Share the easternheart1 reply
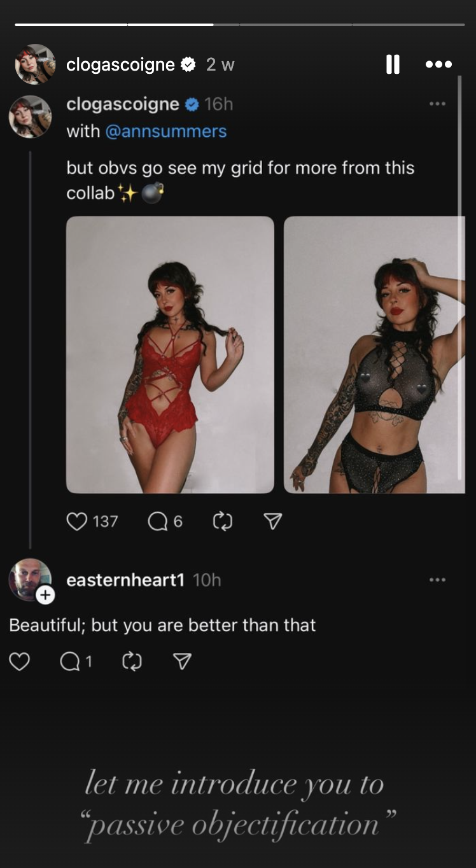Viewport: 476px width, 868px height. pos(182,662)
